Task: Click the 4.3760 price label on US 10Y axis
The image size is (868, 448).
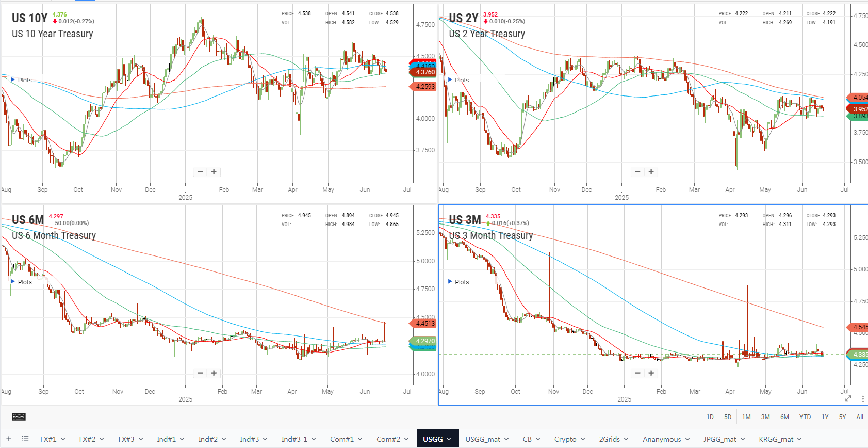Action: [x=423, y=72]
